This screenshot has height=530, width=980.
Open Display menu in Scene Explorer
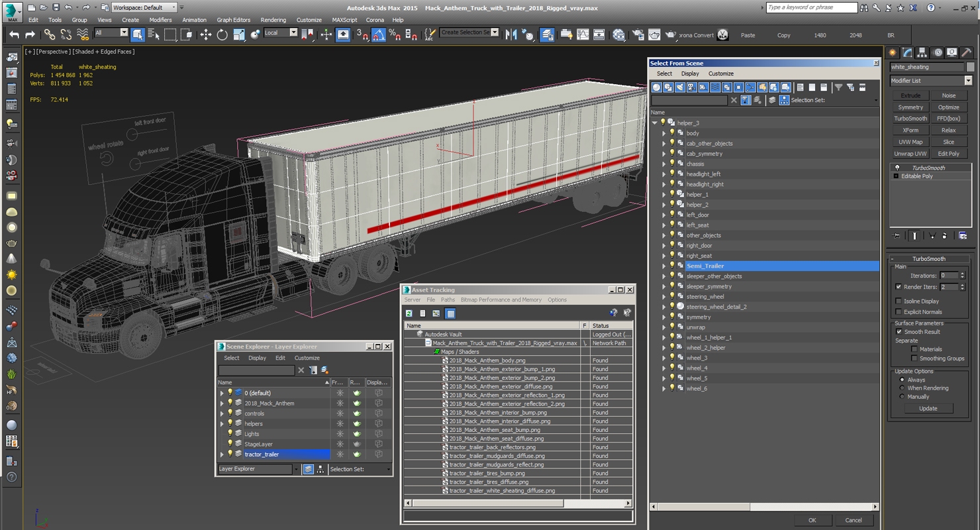click(257, 358)
